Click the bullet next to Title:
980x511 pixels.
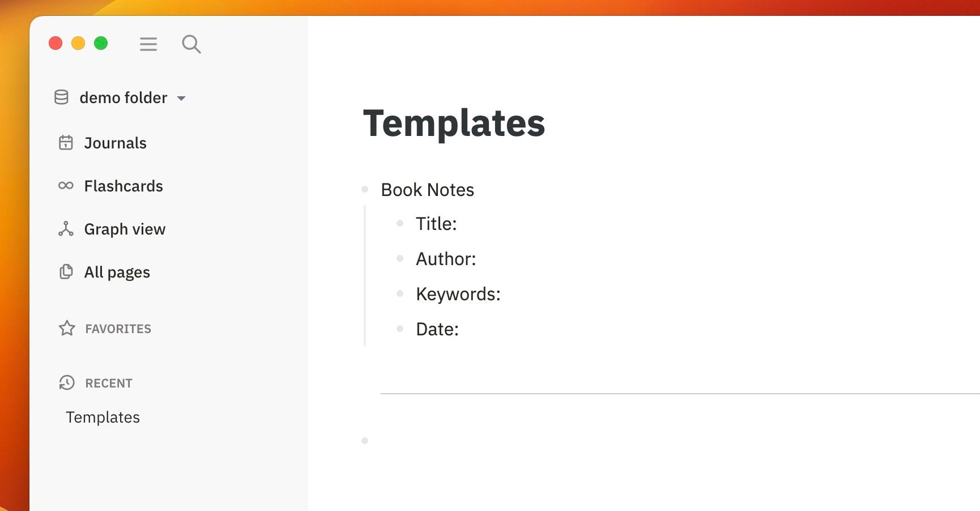coord(399,223)
